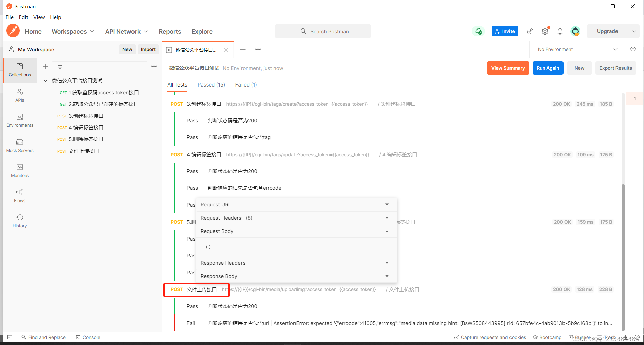Open the Workspaces dropdown
This screenshot has height=345, width=644.
(x=73, y=31)
